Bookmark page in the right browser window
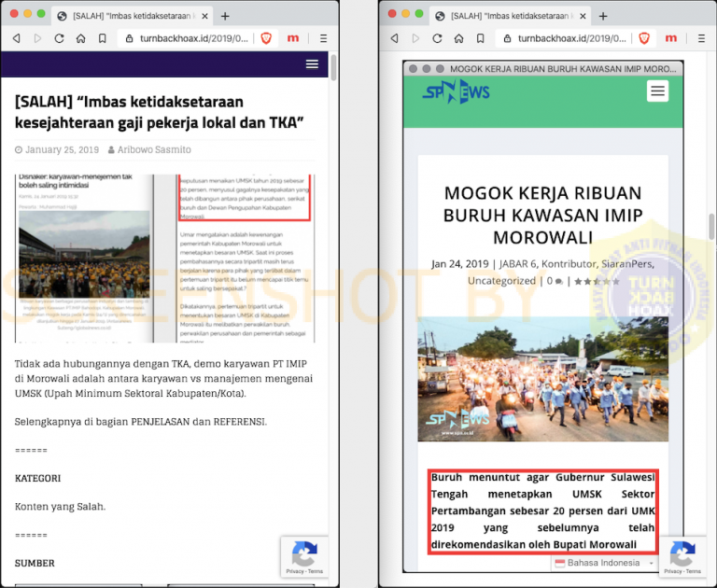The height and width of the screenshot is (588, 717). point(481,38)
